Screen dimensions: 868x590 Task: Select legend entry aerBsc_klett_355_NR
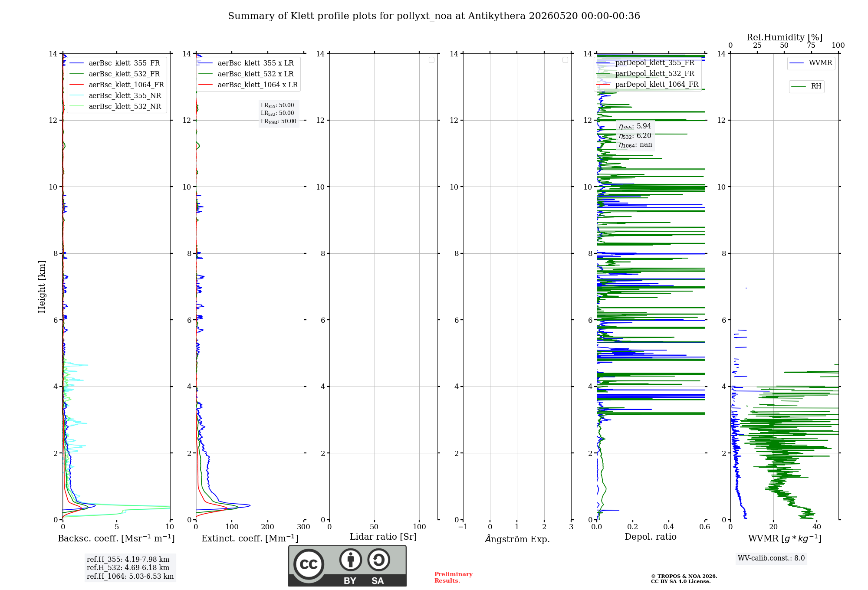pos(125,95)
